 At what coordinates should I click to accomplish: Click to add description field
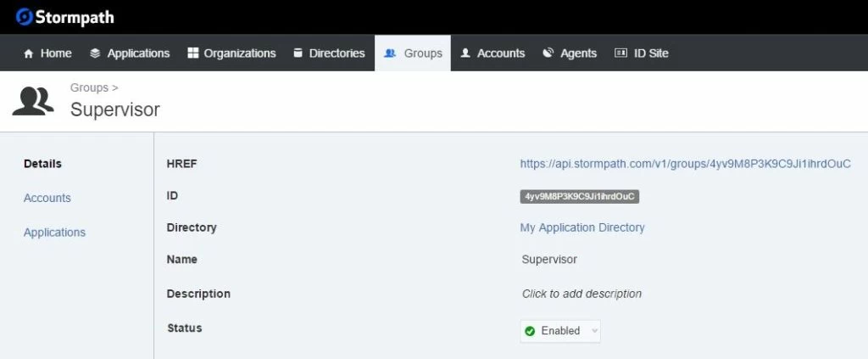(581, 294)
